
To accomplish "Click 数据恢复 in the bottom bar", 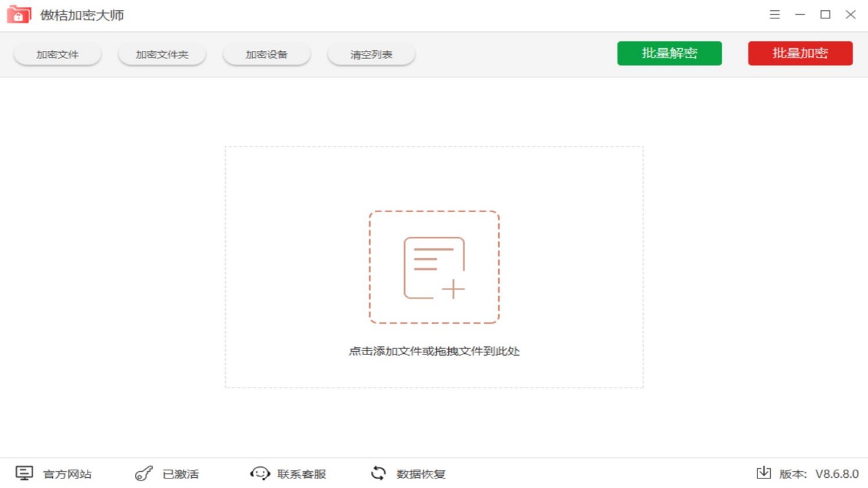I will click(420, 474).
